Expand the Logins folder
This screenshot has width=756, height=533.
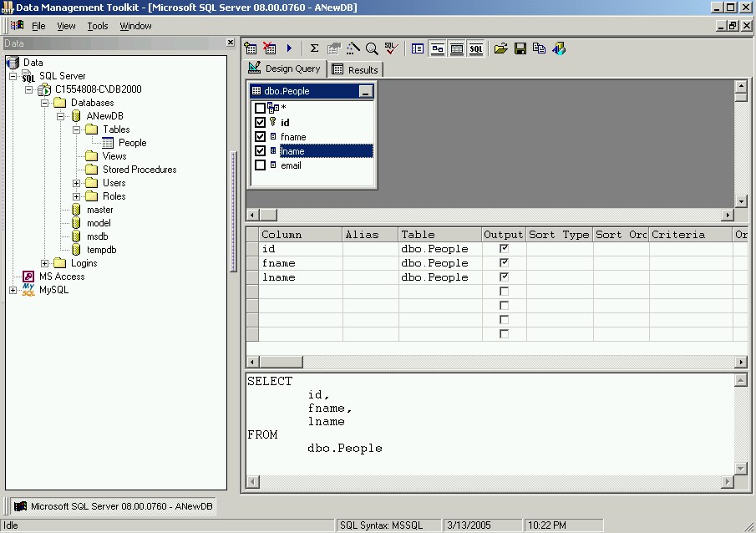(x=45, y=263)
